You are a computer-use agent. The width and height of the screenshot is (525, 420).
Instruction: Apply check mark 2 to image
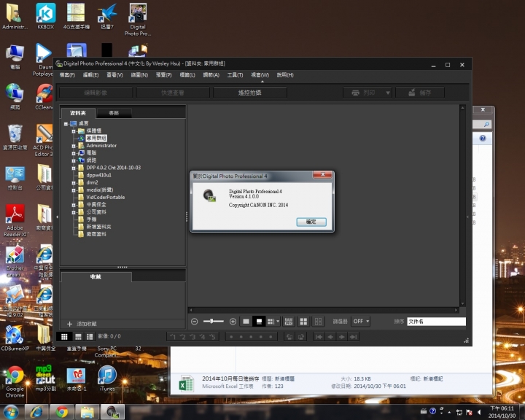[x=182, y=337]
